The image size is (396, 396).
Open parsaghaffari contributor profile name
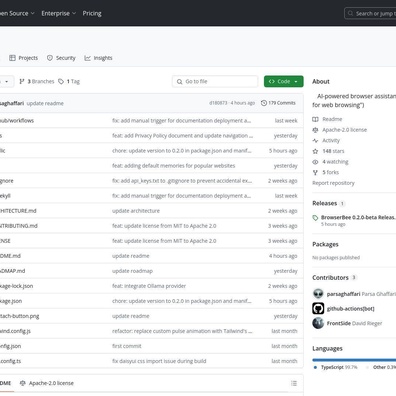coord(343,294)
